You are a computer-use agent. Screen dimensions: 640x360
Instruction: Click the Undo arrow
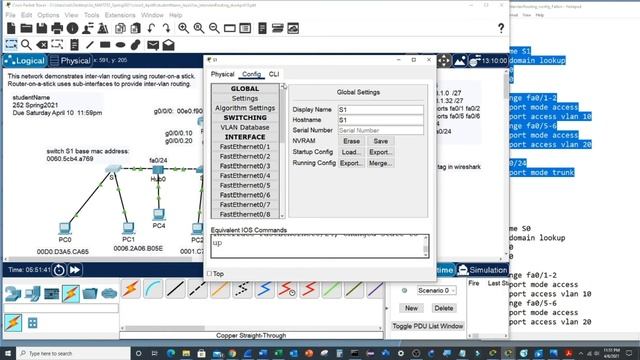click(151, 28)
